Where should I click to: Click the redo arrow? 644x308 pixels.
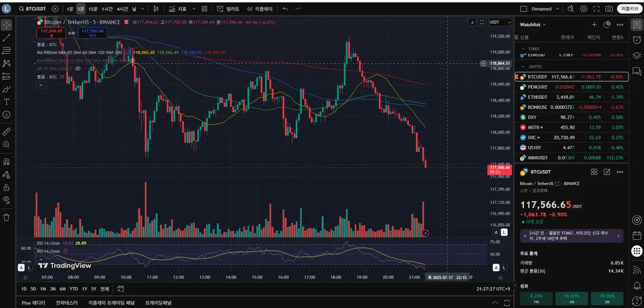[x=299, y=9]
